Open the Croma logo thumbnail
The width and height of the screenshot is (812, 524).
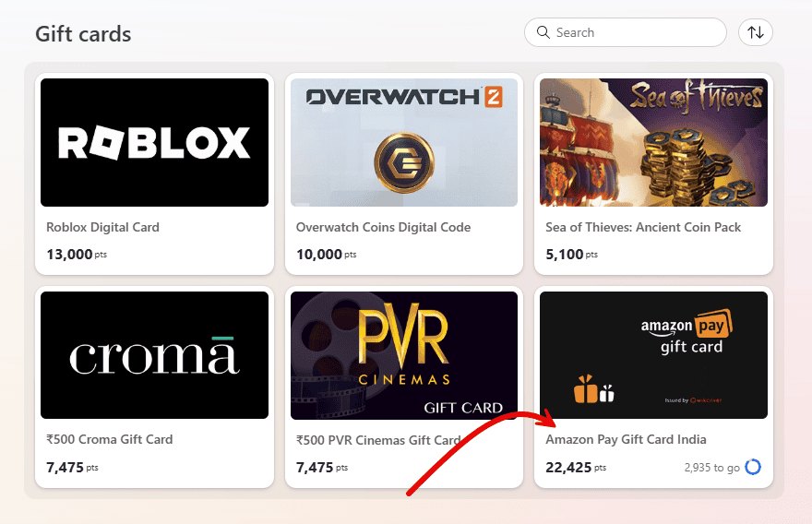(154, 355)
